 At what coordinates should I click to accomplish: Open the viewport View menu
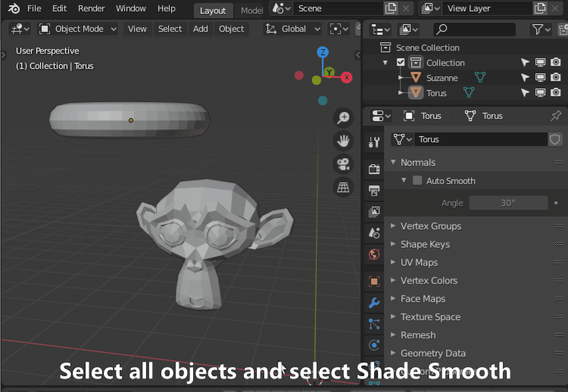137,29
